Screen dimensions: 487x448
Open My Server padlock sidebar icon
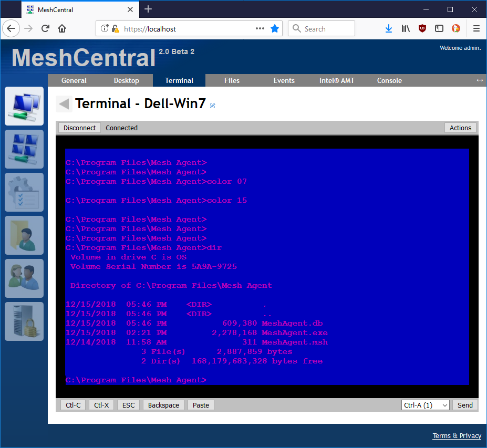coord(24,321)
